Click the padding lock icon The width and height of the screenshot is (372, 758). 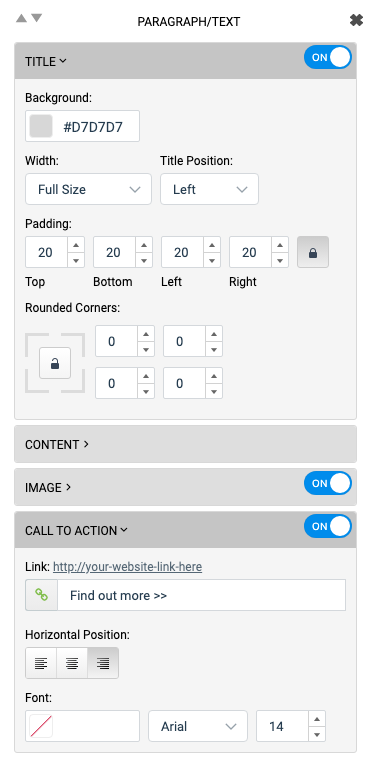tap(313, 252)
